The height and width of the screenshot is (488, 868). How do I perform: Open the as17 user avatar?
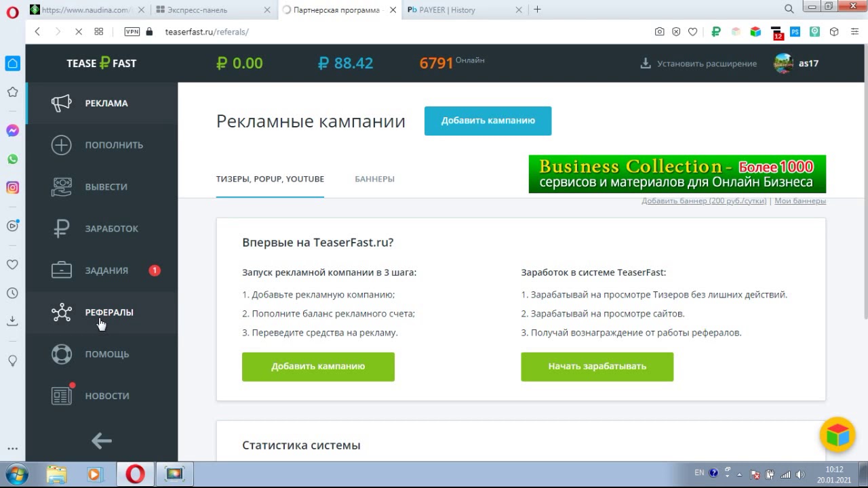tap(783, 63)
